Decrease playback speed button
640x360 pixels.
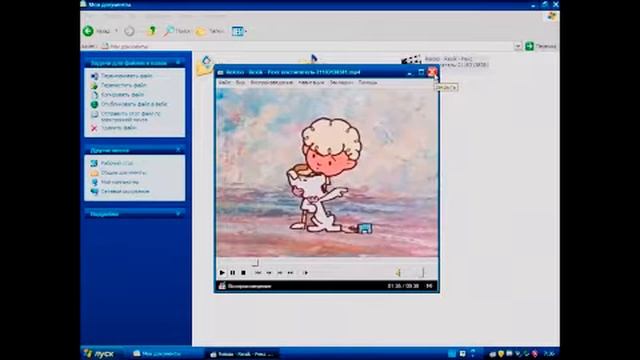tap(269, 273)
